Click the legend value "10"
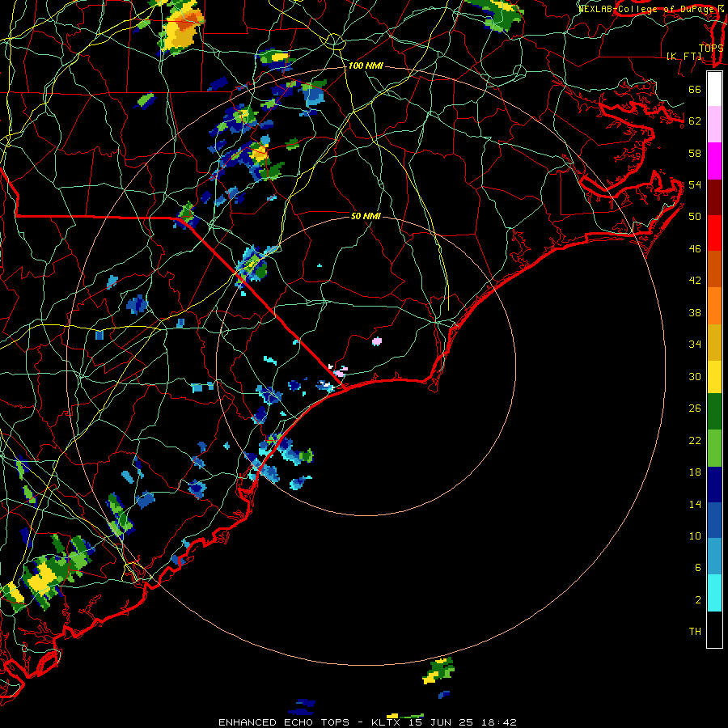This screenshot has width=728, height=728. (695, 535)
